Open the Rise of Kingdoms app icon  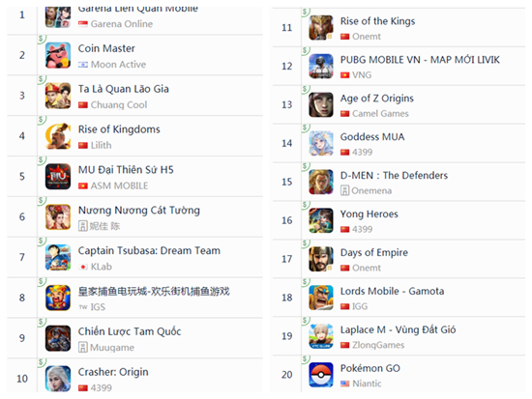click(x=58, y=136)
